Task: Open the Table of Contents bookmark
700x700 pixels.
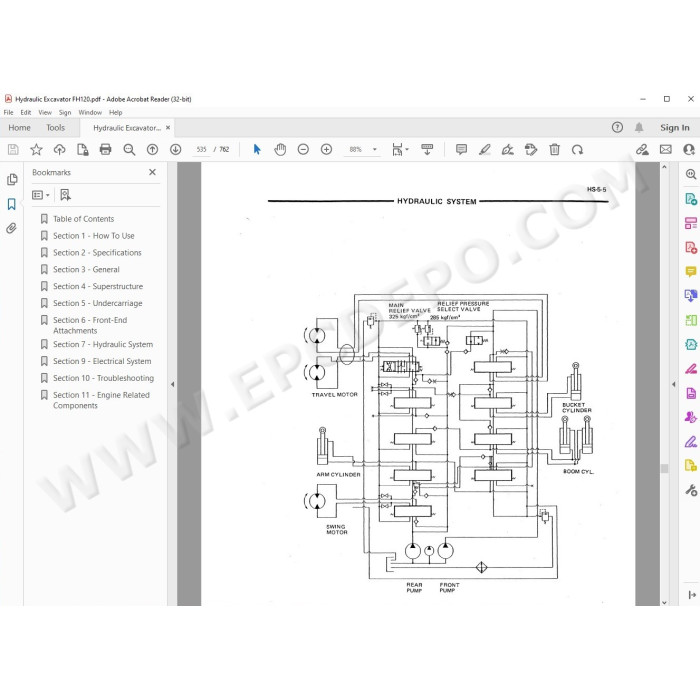Action: click(x=83, y=219)
